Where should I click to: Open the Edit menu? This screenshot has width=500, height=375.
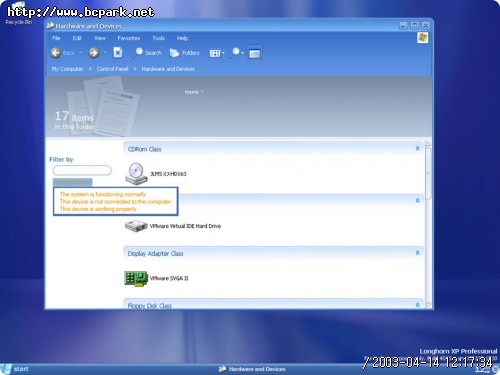coord(77,38)
